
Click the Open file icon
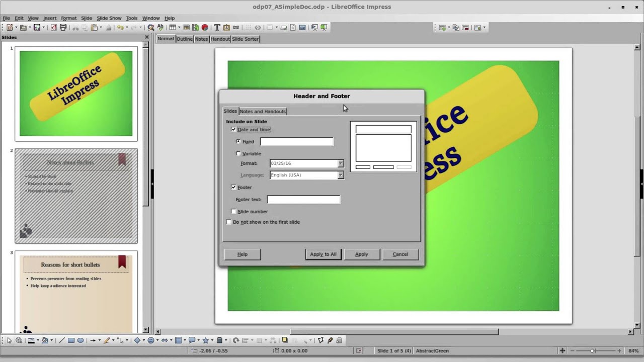(x=23, y=28)
